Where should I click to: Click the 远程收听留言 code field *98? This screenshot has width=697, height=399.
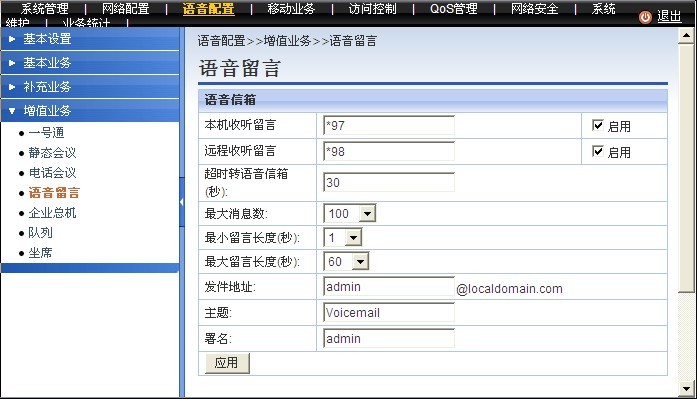click(389, 152)
